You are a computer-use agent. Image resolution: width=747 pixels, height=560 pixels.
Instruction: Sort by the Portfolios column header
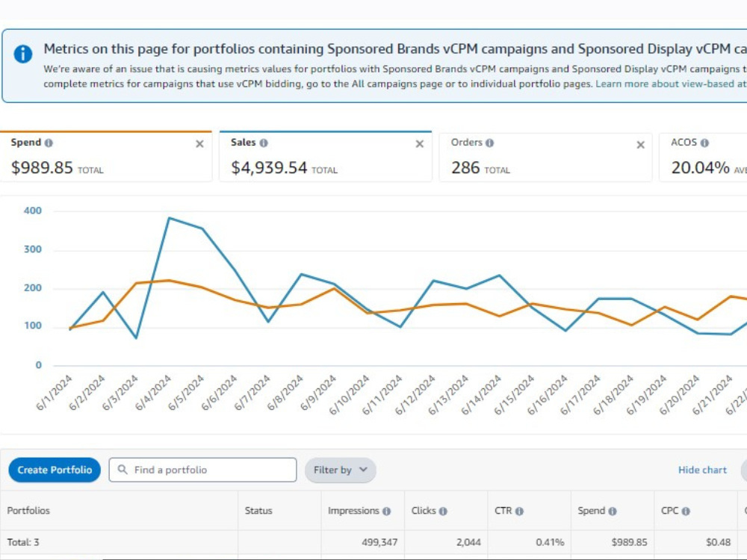(28, 511)
